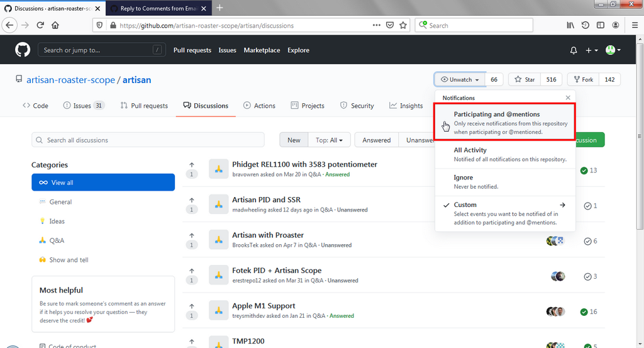This screenshot has width=644, height=348.
Task: Click Marketplace in the top navigation
Action: point(262,50)
